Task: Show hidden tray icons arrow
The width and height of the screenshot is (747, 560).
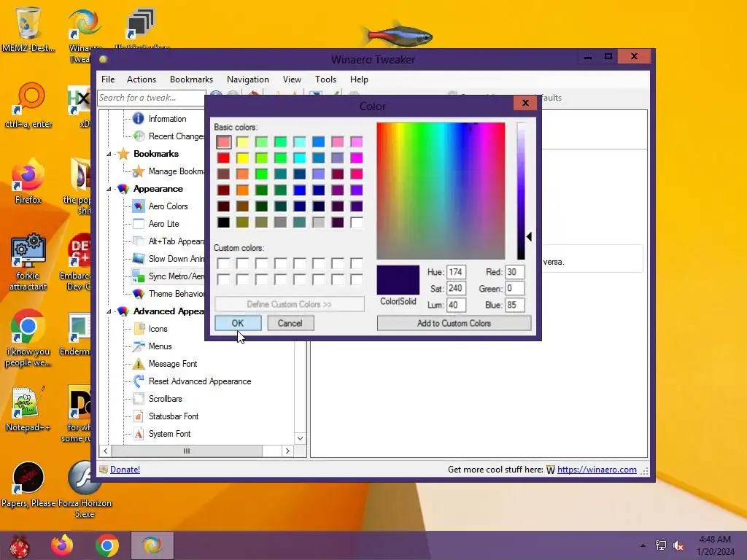Action: [x=643, y=545]
